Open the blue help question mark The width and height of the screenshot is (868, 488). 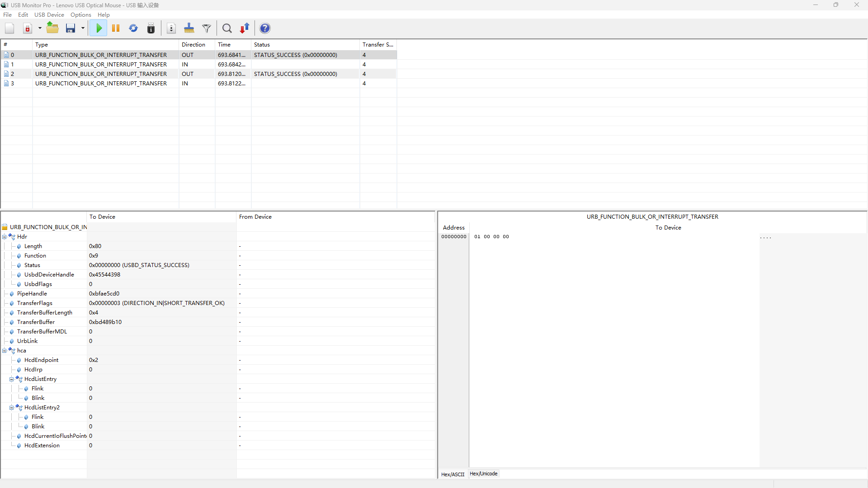tap(265, 28)
